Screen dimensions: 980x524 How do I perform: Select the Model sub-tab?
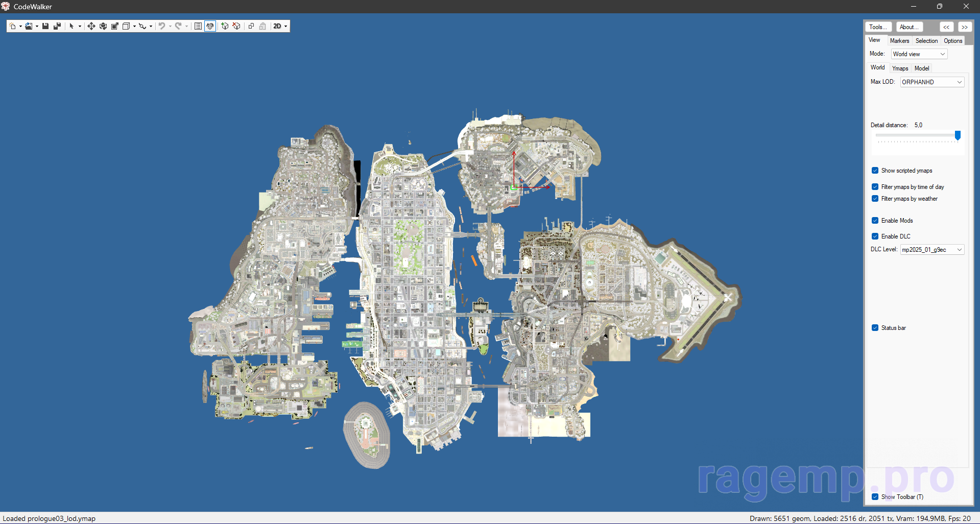(922, 68)
